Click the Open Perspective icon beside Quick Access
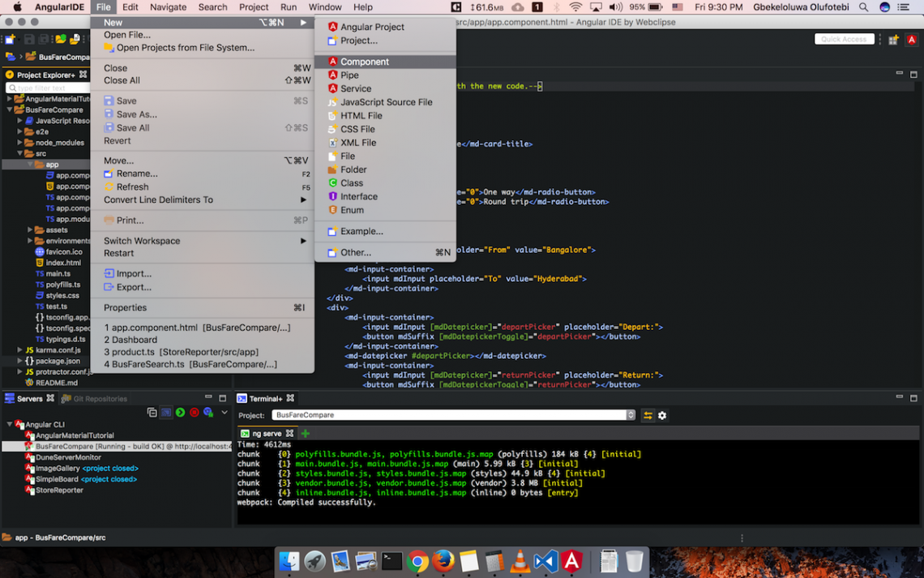 [893, 40]
